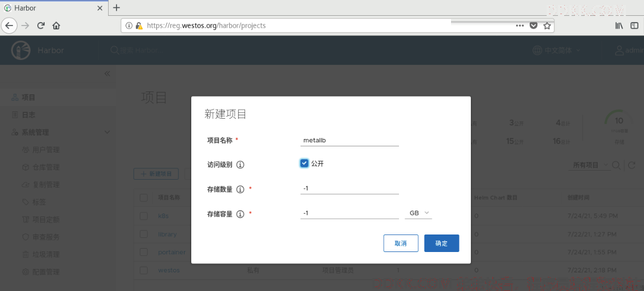Close the Harbor browser tab

[x=100, y=8]
